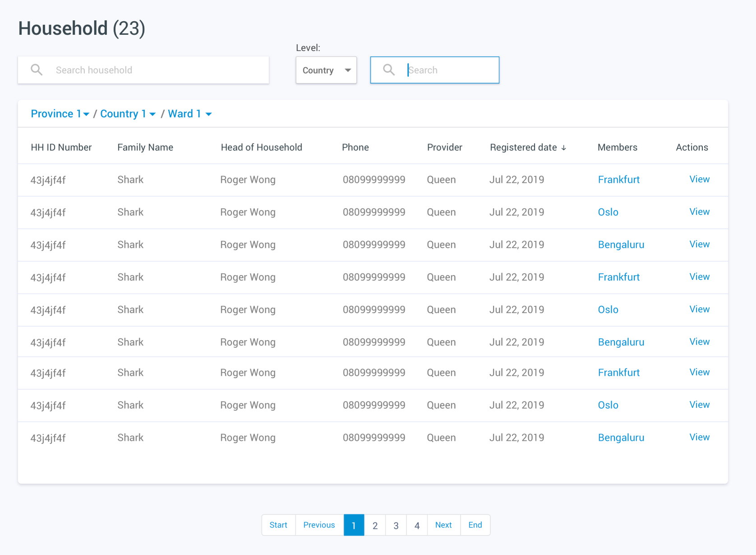Click the sort arrow next to Registered date

[x=564, y=148]
